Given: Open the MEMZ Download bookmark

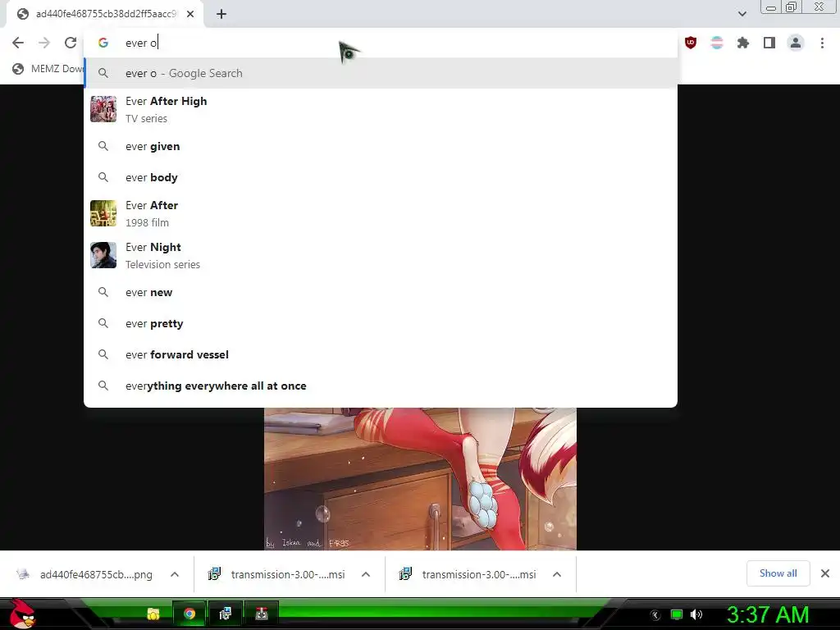Looking at the screenshot, I should (x=48, y=69).
